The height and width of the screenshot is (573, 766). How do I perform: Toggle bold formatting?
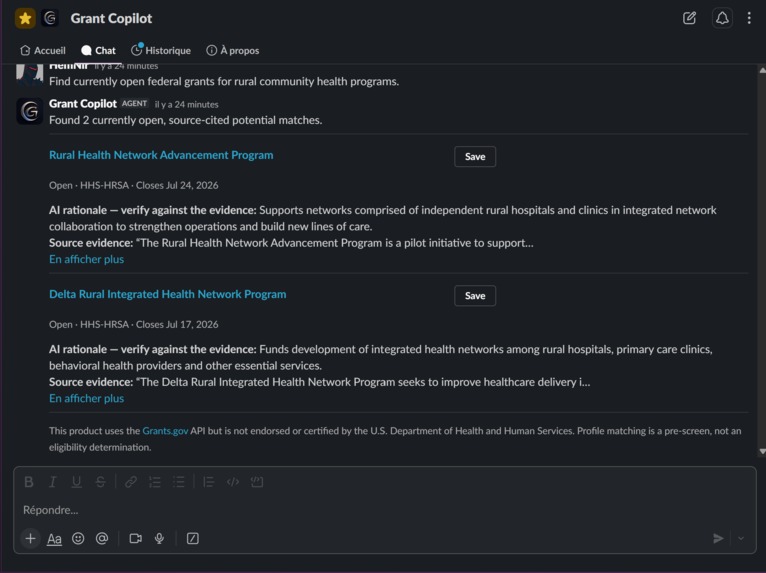point(29,482)
